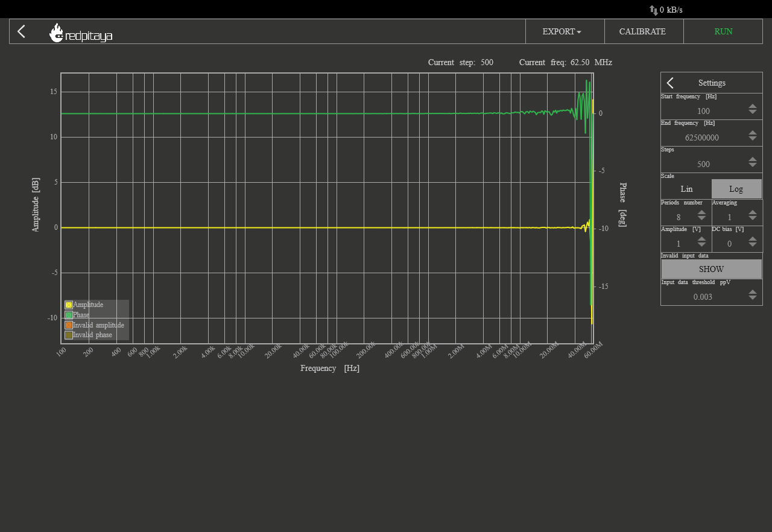The width and height of the screenshot is (772, 532).
Task: Click the DC bias value field
Action: coord(729,244)
